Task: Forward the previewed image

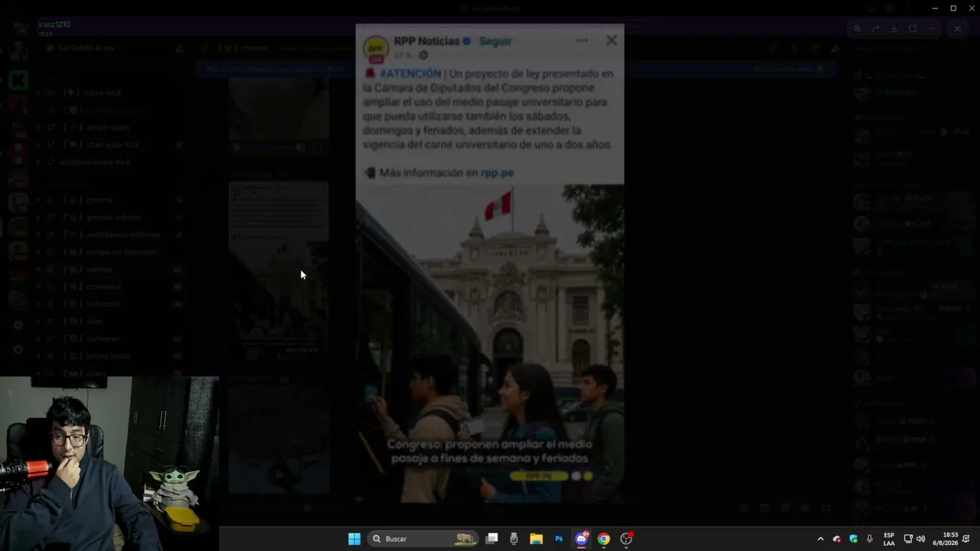Action: pyautogui.click(x=876, y=28)
